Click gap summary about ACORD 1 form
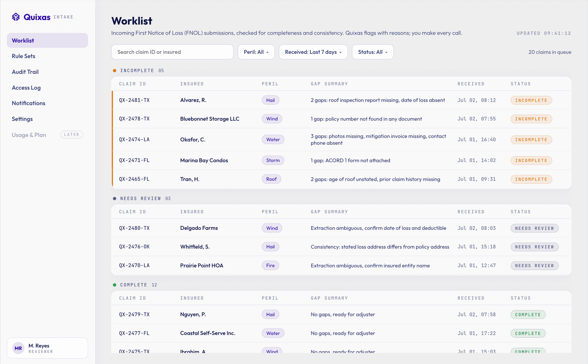The height and width of the screenshot is (364, 588). pos(350,160)
